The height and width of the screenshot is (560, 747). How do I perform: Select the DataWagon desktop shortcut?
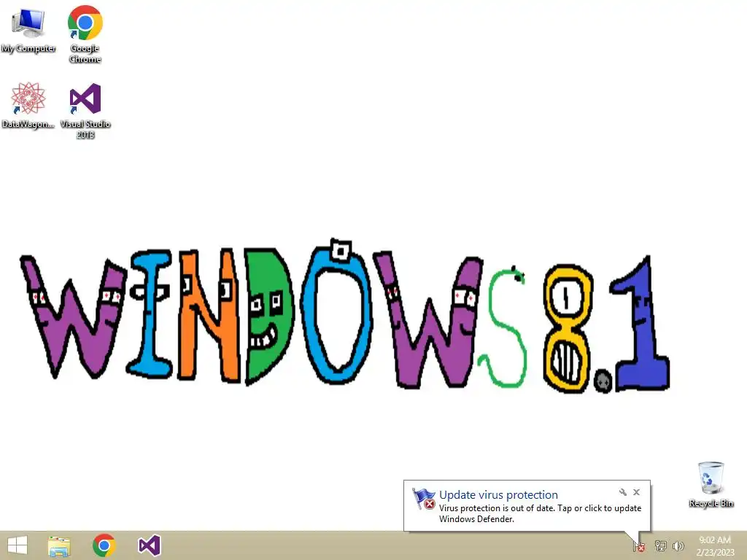(28, 105)
